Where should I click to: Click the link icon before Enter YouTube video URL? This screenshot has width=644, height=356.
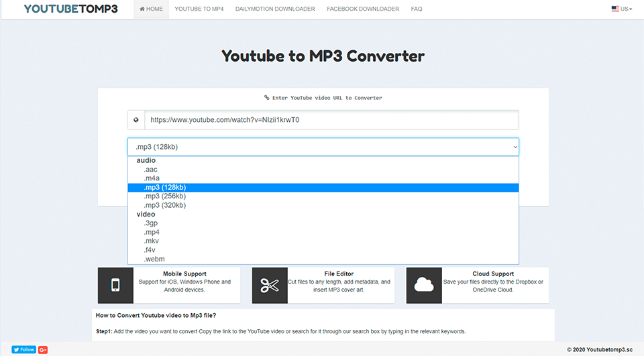266,98
